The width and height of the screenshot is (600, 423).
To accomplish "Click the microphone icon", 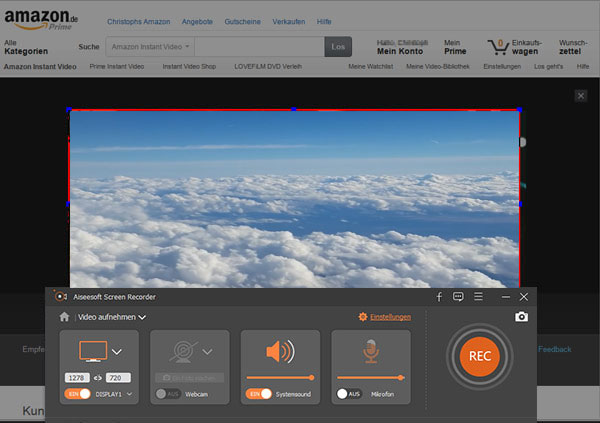I will [x=370, y=353].
